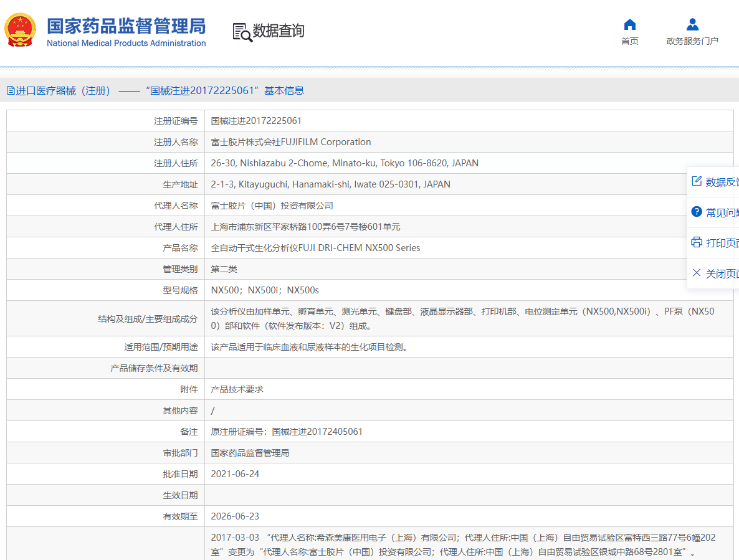The width and height of the screenshot is (739, 560).
Task: Click the 数据反馈 edit icon
Action: [697, 181]
